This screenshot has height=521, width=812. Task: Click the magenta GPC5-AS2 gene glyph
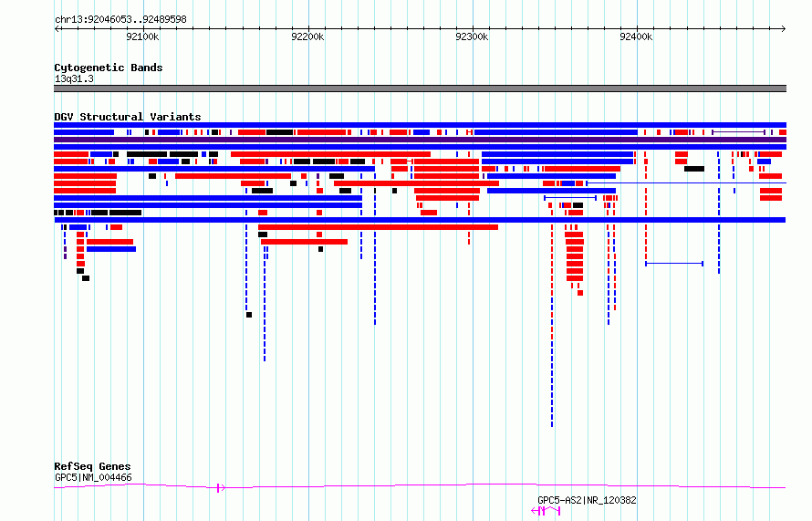tap(546, 511)
